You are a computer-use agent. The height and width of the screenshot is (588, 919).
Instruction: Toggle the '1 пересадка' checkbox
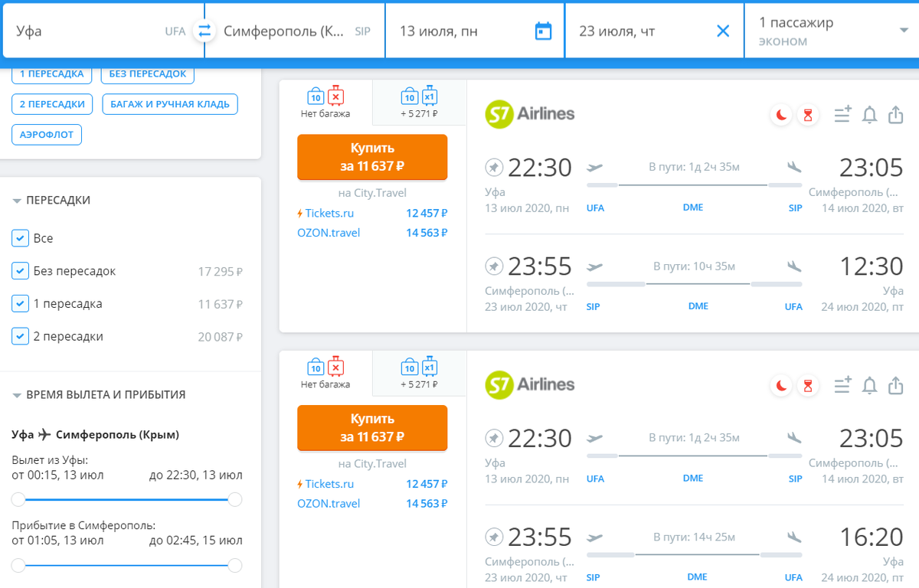[x=21, y=304]
